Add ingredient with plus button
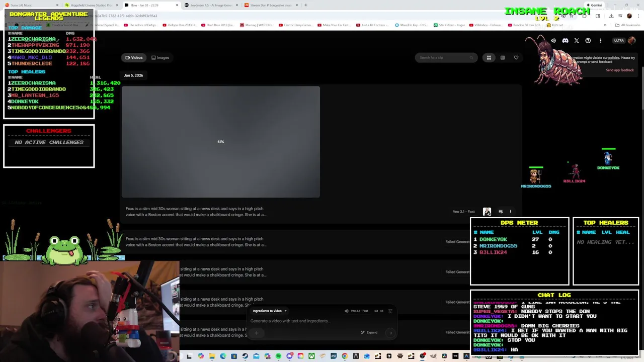 click(x=256, y=332)
